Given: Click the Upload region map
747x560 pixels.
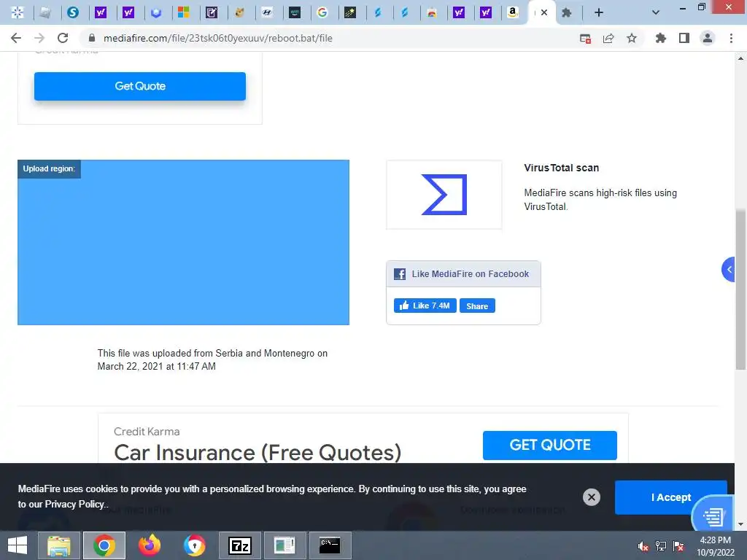Looking at the screenshot, I should pyautogui.click(x=183, y=242).
